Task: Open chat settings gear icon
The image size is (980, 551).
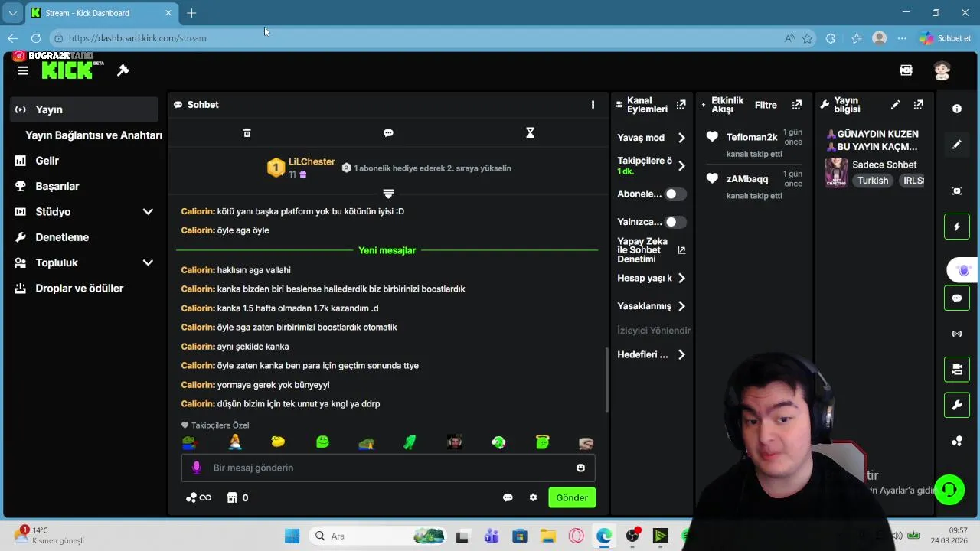Action: point(533,497)
